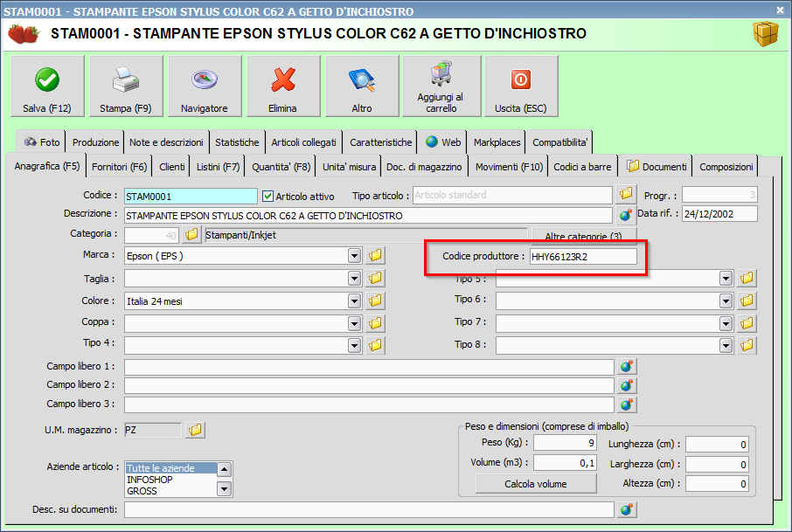Viewport: 792px width, 532px height.
Task: Open folder icon next to U.M. magazzino
Action: click(195, 430)
